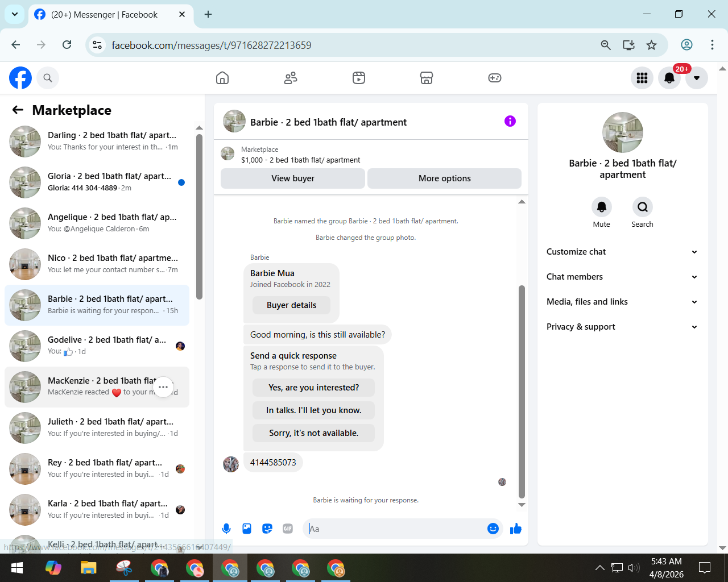This screenshot has height=582, width=728.
Task: Open the Gaming controller icon in top nav
Action: click(x=495, y=78)
